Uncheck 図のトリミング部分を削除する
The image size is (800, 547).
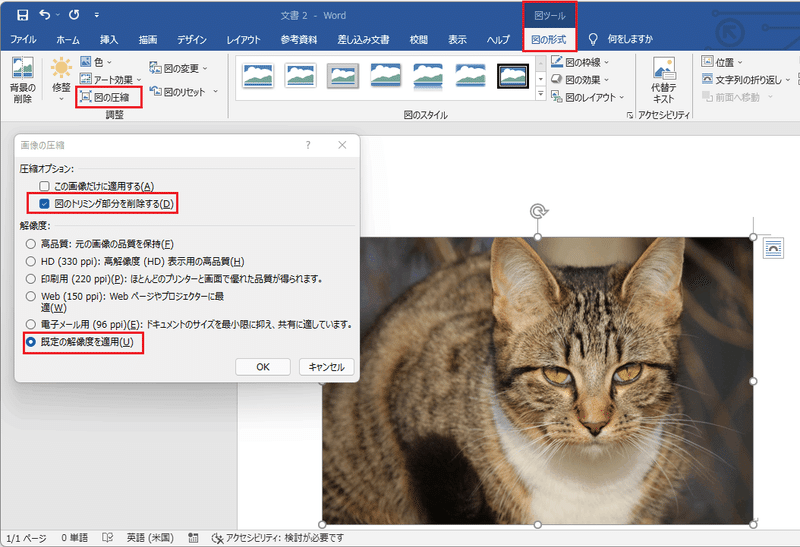point(44,204)
